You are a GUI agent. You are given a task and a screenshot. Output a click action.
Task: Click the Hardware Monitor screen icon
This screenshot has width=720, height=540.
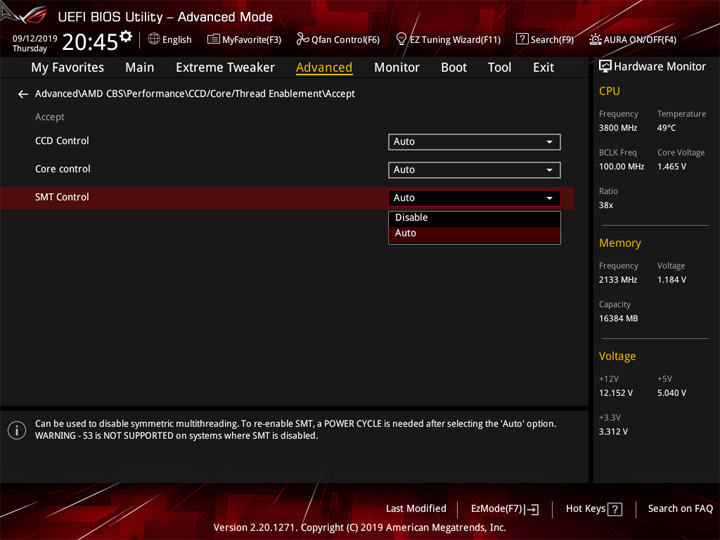605,67
